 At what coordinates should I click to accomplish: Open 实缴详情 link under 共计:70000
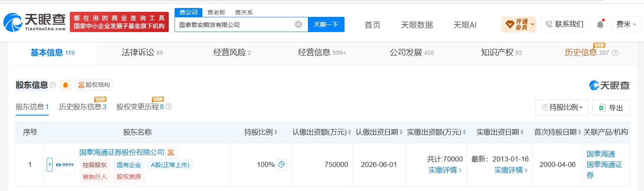(x=445, y=170)
